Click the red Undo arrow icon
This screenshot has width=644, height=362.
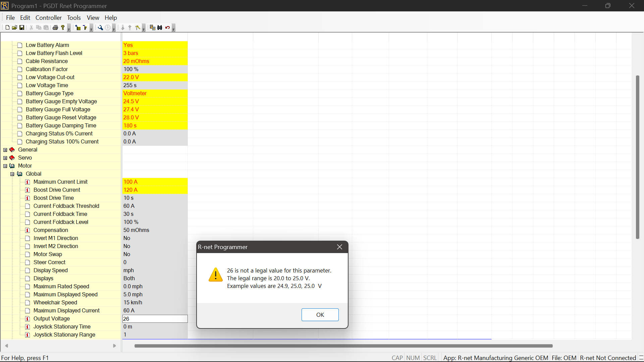coord(167,27)
